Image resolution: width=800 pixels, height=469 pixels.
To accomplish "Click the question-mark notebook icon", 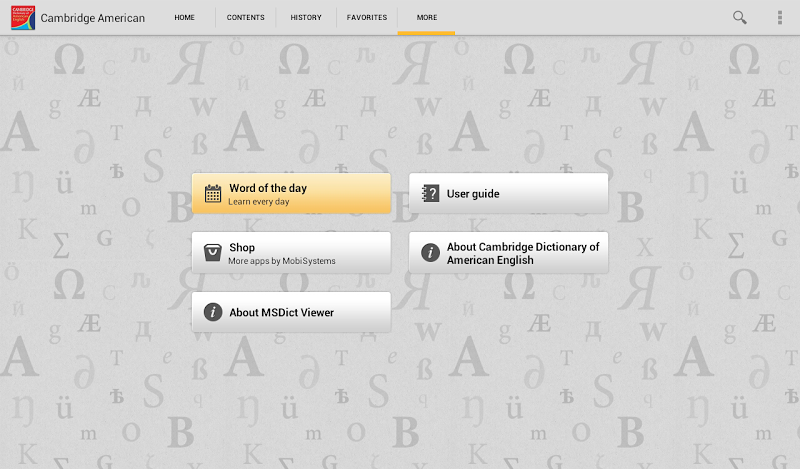I will 430,193.
